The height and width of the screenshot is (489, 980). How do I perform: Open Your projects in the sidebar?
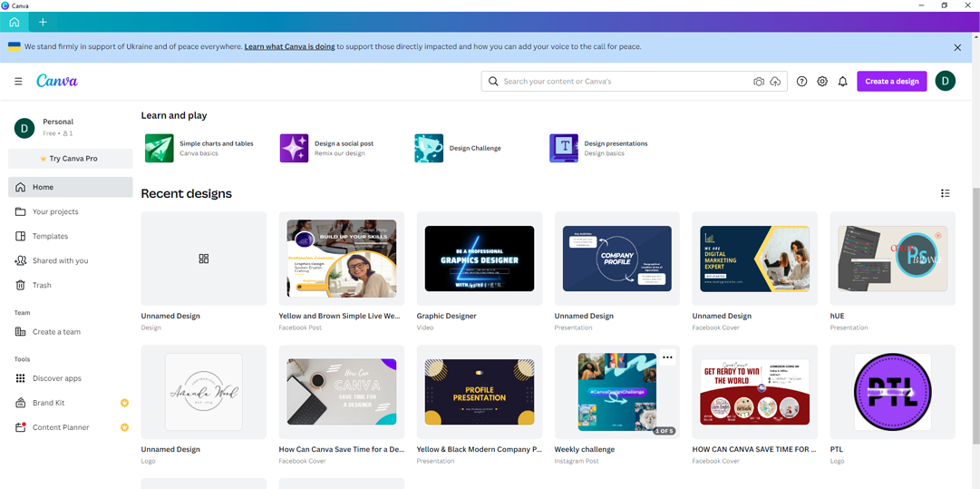point(71,211)
